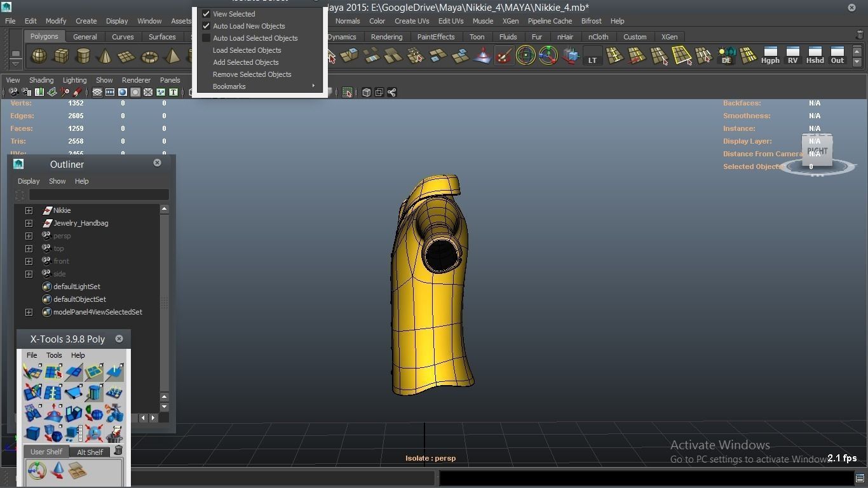Create a polygon sphere from the shelf
This screenshot has height=488, width=868.
coord(39,56)
